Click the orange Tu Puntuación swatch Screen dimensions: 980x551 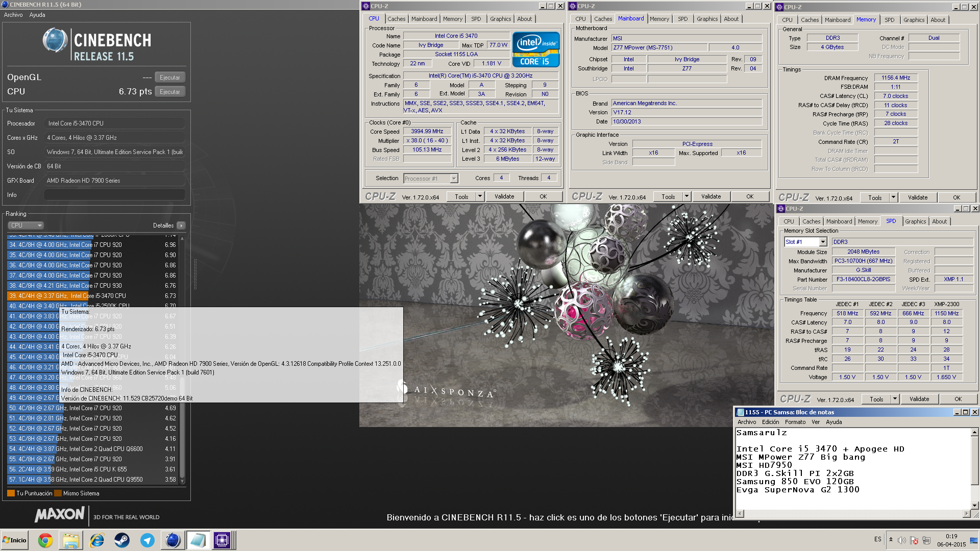pos(11,493)
